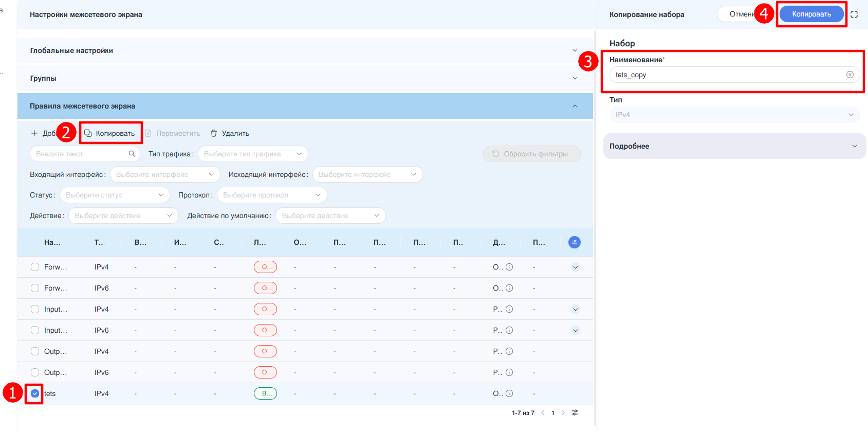
Task: Open the Тип трафика dropdown
Action: pos(252,154)
